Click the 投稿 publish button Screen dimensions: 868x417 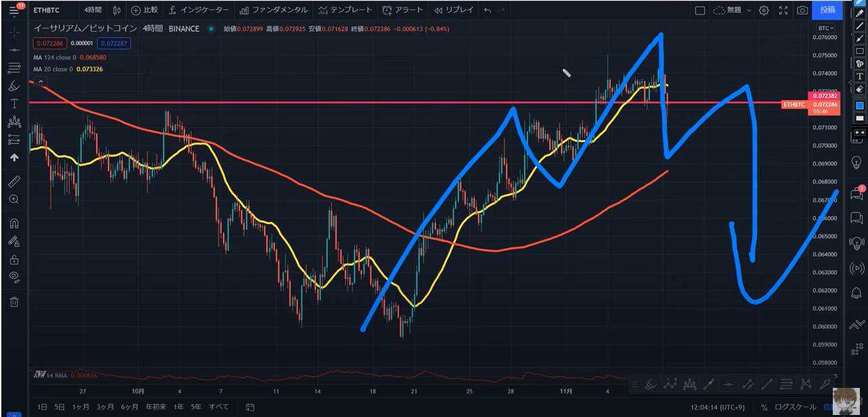coord(827,10)
